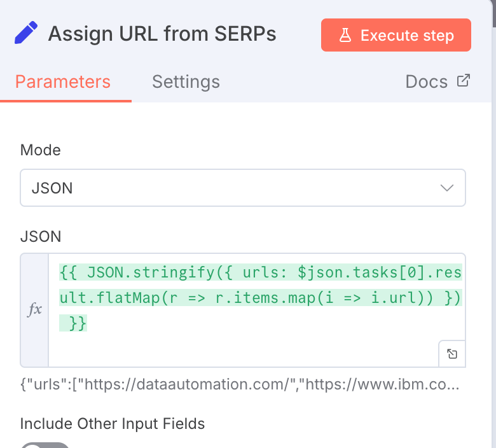Select the JSON value in Mode selector
The image size is (496, 448).
pyautogui.click(x=52, y=188)
